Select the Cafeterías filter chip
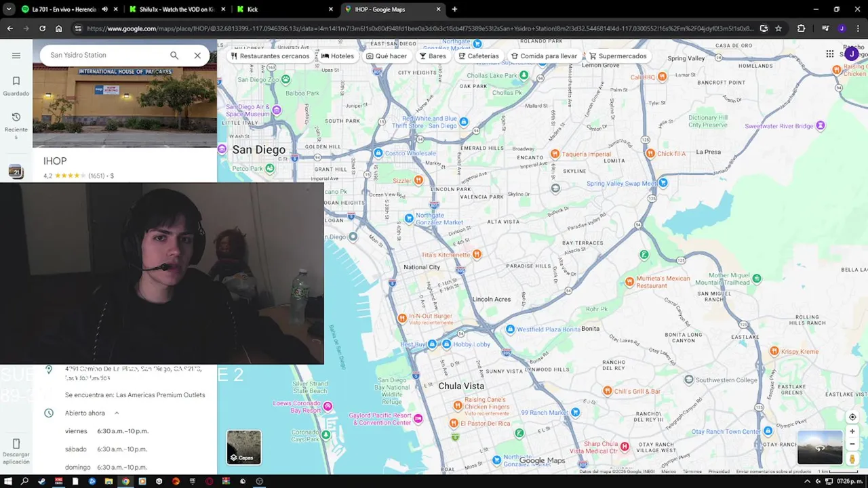The image size is (868, 488). pos(479,56)
